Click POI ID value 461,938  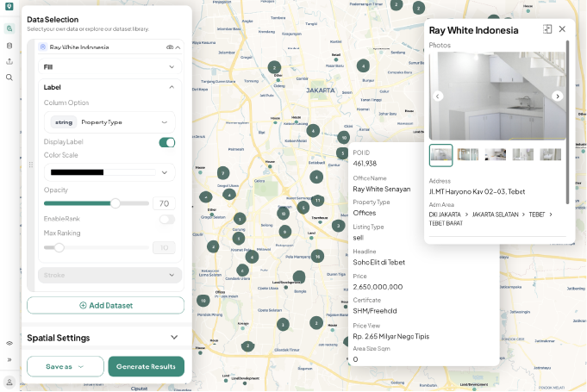(x=365, y=164)
